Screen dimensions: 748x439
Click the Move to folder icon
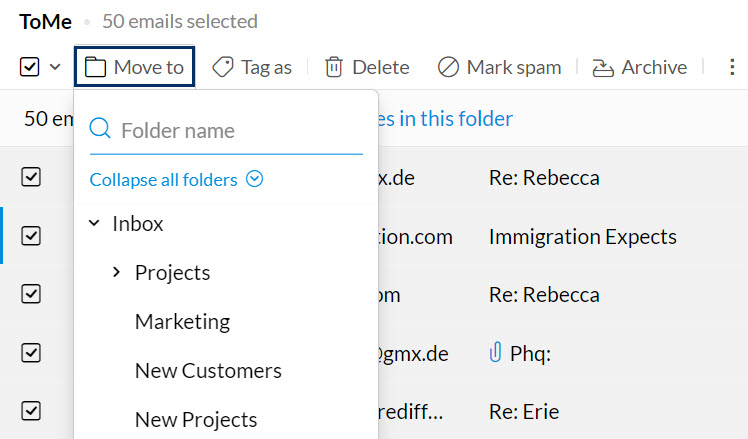[95, 67]
